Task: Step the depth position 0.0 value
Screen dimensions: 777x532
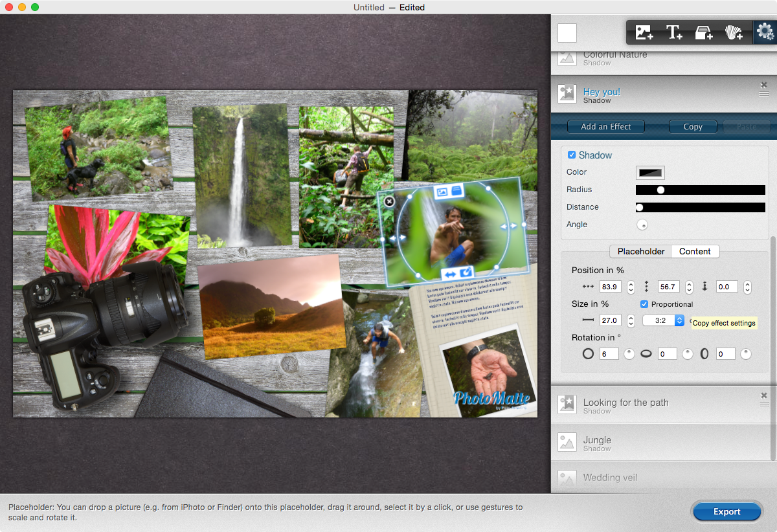Action: [747, 287]
